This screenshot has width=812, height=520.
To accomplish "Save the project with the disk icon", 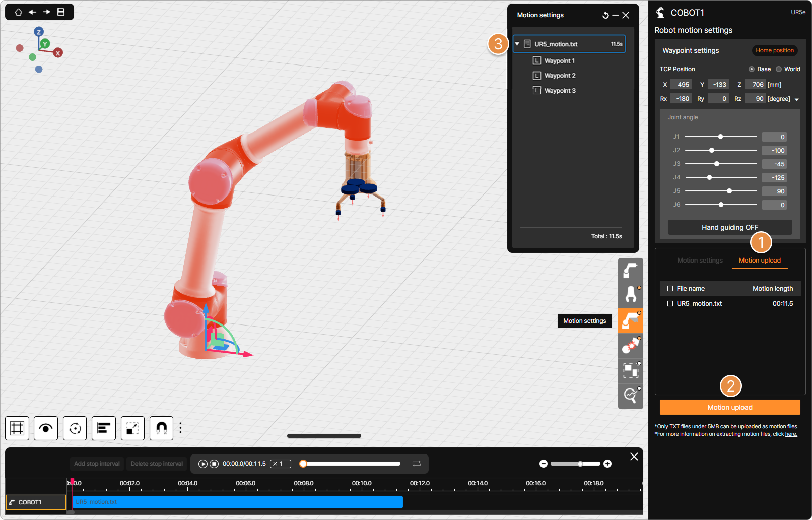I will click(61, 12).
